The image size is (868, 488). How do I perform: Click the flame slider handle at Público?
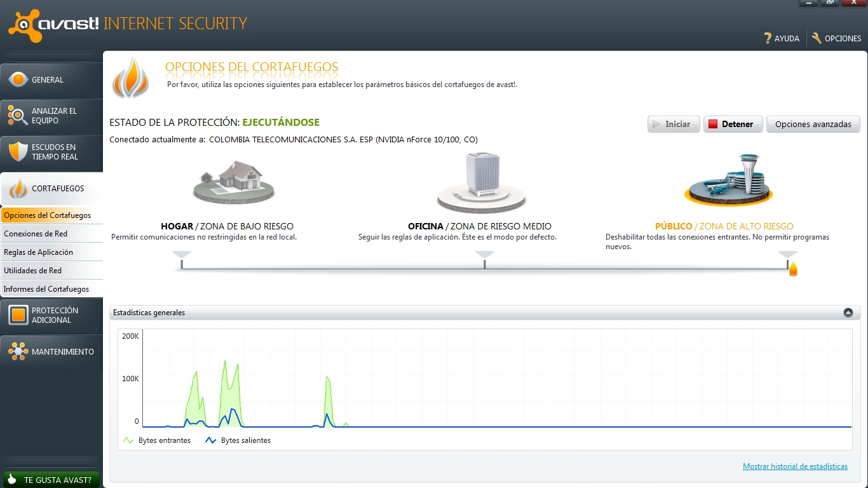[793, 269]
